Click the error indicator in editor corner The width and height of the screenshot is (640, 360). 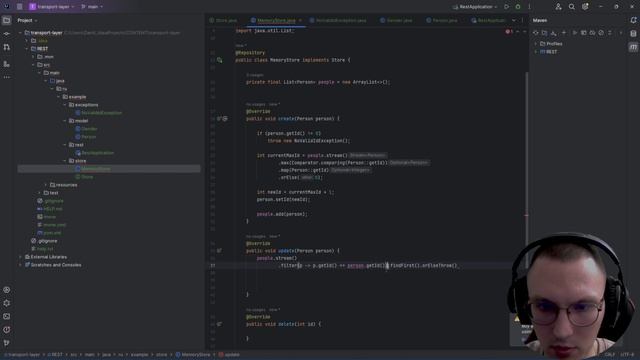pos(509,32)
